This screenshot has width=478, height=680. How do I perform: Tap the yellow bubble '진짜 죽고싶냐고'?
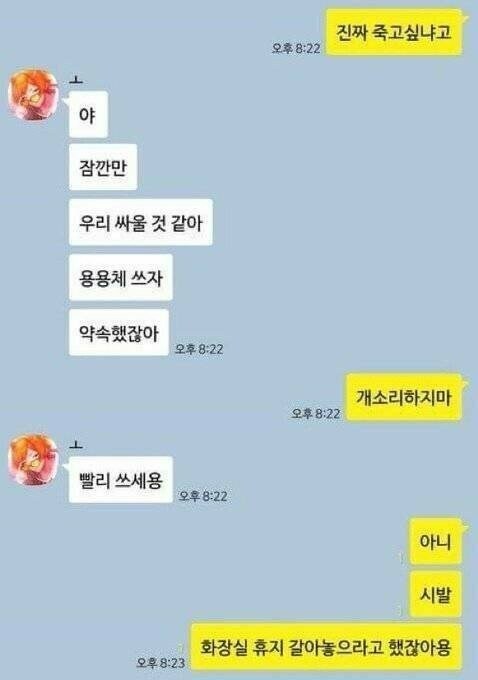(x=394, y=33)
